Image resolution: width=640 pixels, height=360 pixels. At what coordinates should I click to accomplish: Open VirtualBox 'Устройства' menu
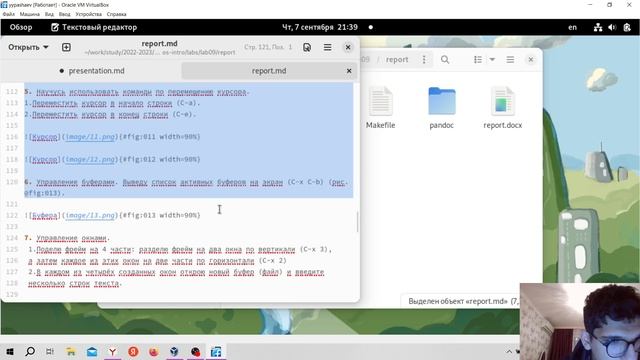tap(89, 14)
